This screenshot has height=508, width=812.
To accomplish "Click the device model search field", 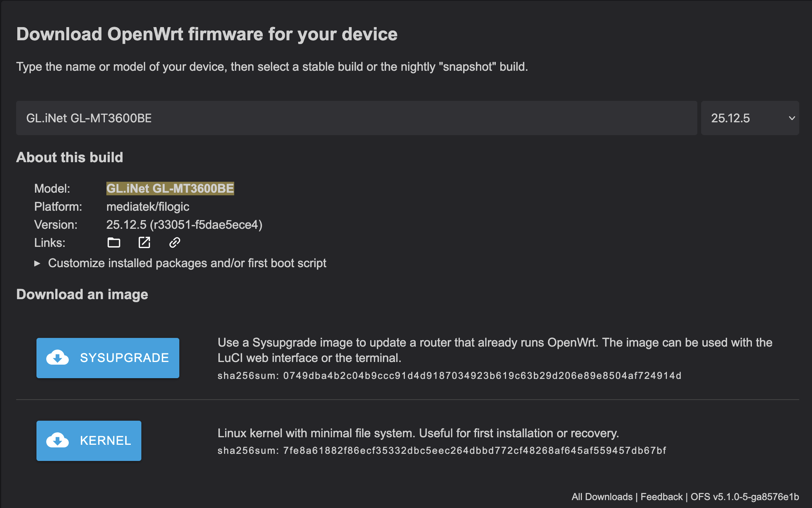I will click(356, 118).
